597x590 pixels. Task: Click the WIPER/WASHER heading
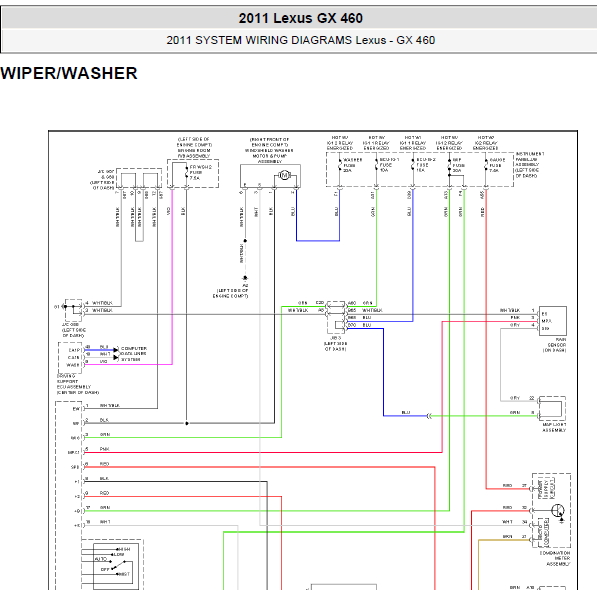[x=69, y=73]
